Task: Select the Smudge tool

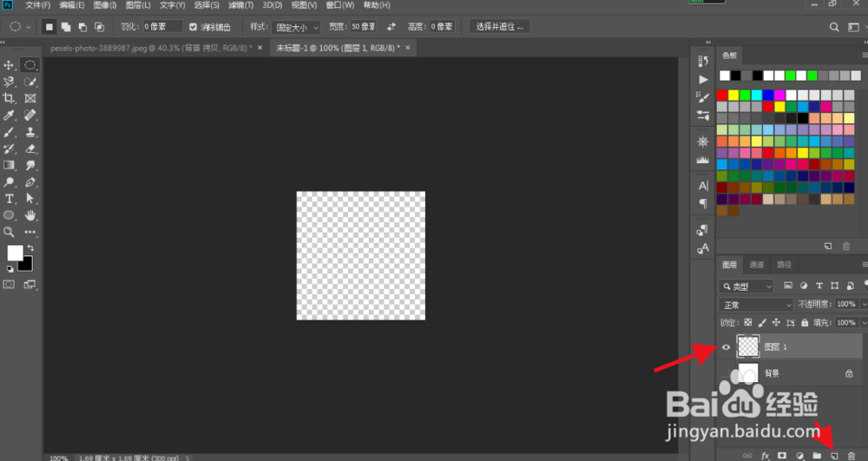Action: point(30,165)
